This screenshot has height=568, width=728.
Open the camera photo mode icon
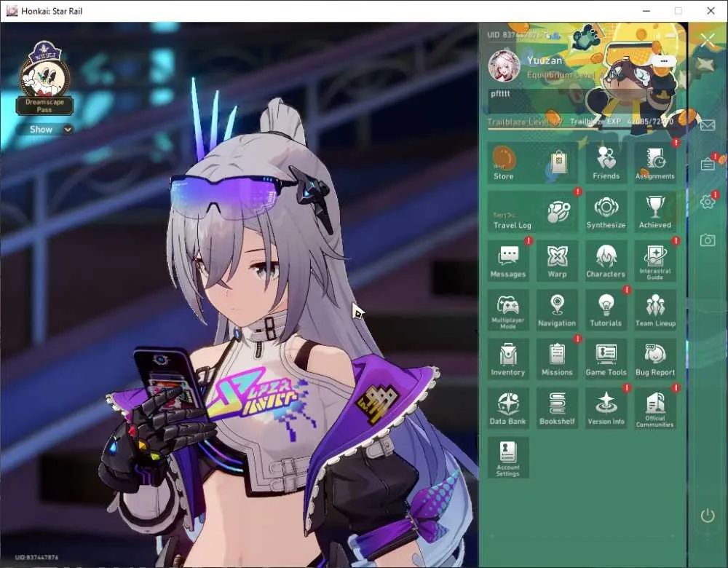[707, 240]
